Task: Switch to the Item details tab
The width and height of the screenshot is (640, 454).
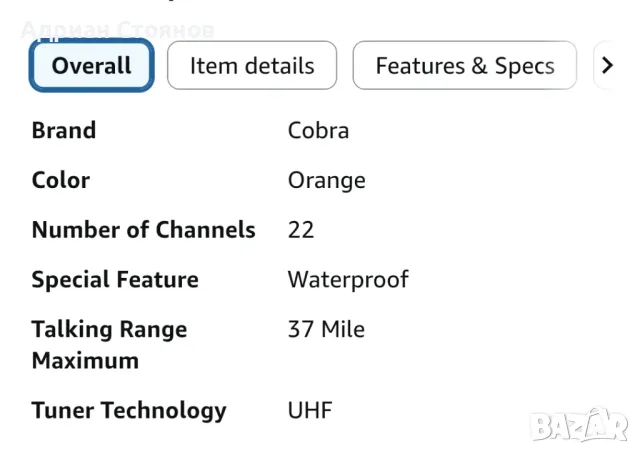Action: point(252,66)
